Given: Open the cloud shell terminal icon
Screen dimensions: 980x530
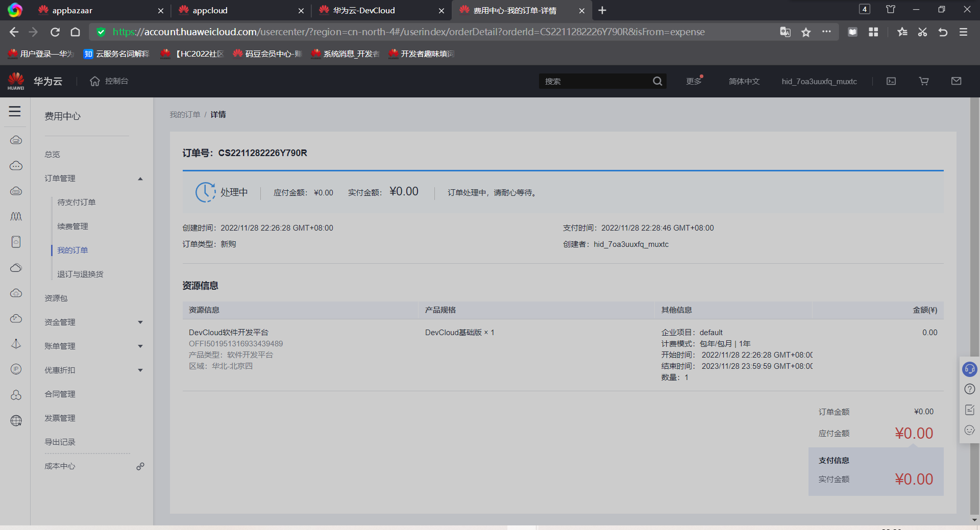Looking at the screenshot, I should [891, 81].
